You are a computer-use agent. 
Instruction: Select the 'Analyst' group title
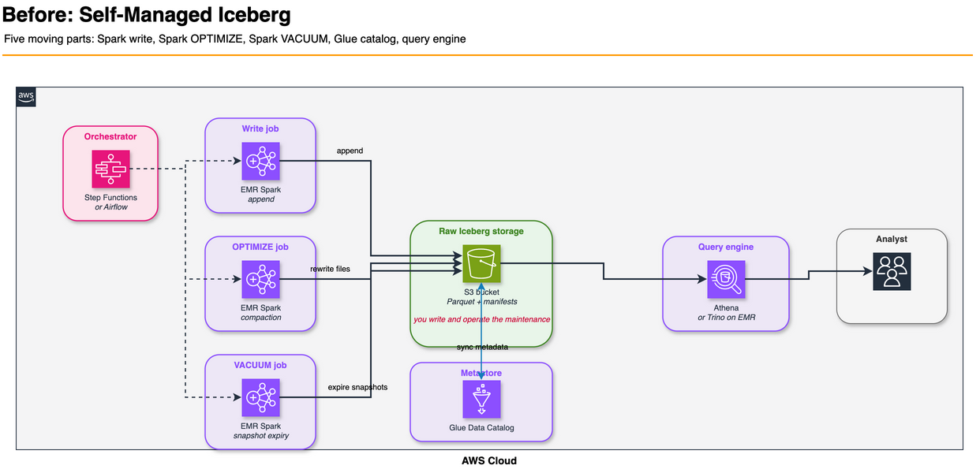(x=892, y=239)
